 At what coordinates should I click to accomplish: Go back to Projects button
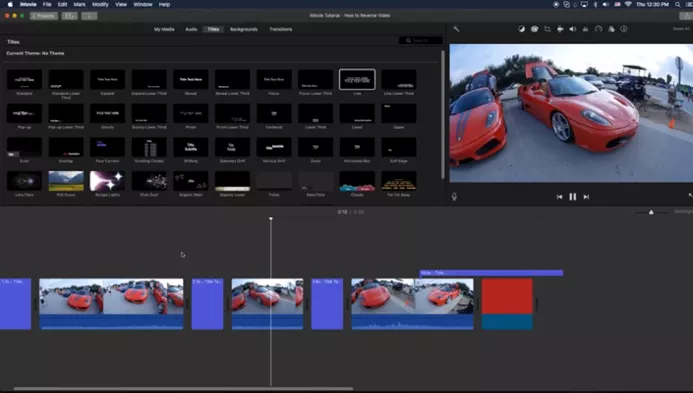click(x=44, y=16)
